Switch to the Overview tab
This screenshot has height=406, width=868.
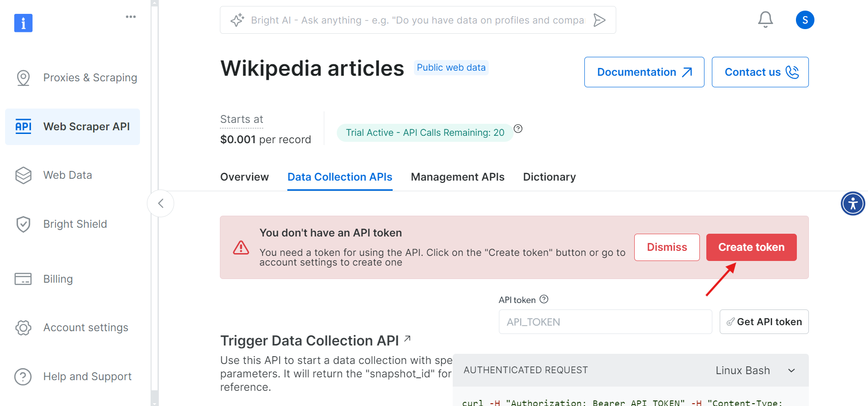coord(244,177)
